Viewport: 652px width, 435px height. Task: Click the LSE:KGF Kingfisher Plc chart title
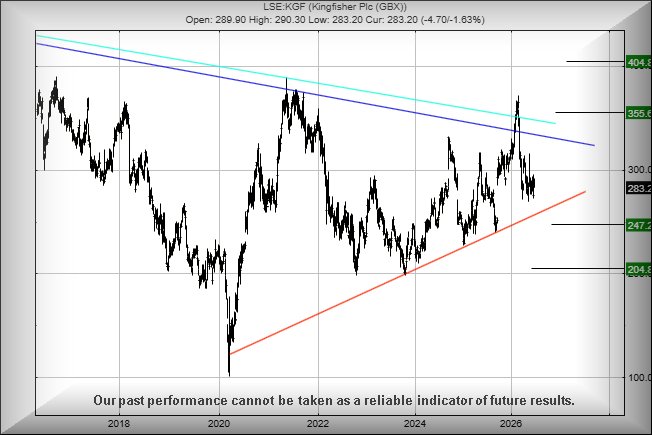coord(335,7)
